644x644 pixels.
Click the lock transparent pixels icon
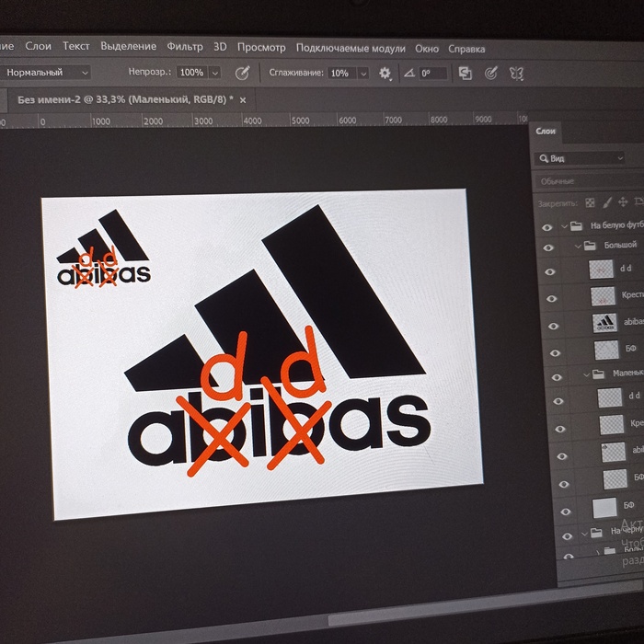point(591,202)
